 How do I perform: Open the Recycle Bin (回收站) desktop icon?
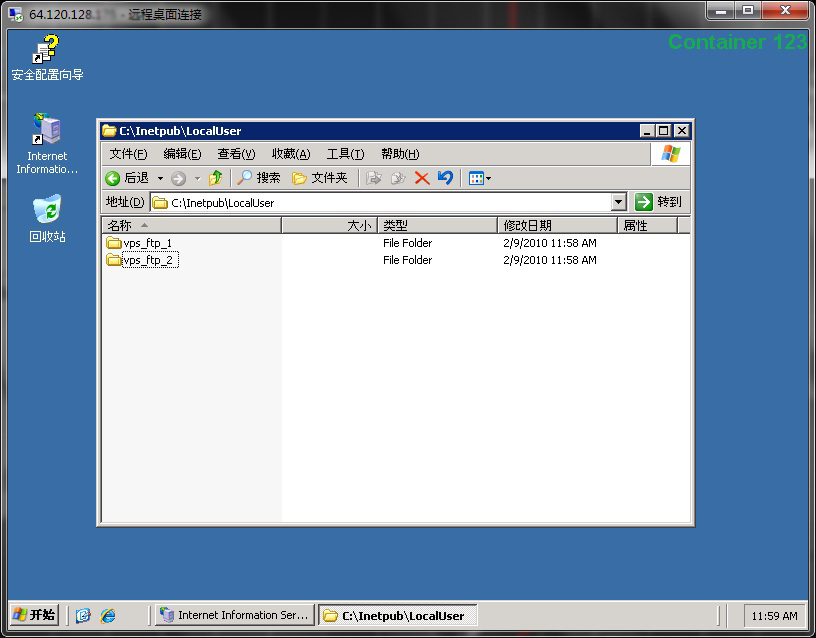tap(47, 219)
